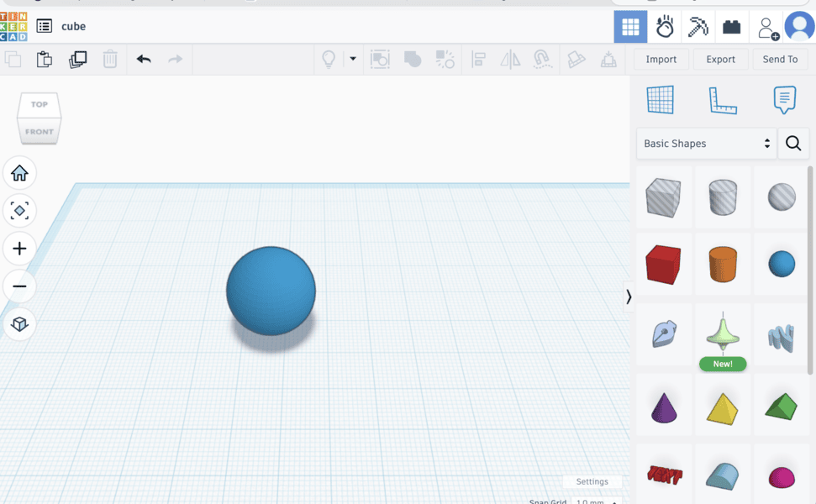
Task: Toggle show all lightbulb icon
Action: [x=329, y=59]
